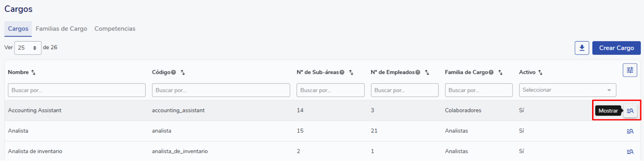Open the Ver 25 rows dropdown

pyautogui.click(x=28, y=48)
